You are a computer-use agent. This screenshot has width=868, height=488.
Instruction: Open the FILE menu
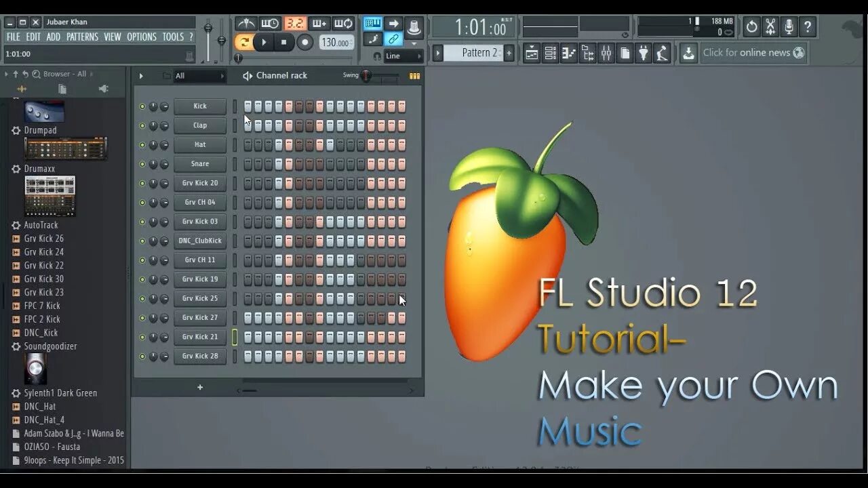tap(14, 37)
